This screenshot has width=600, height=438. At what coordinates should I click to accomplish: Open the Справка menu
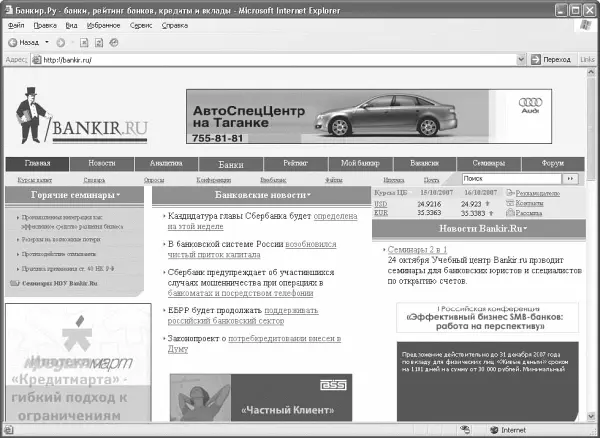[x=174, y=26]
